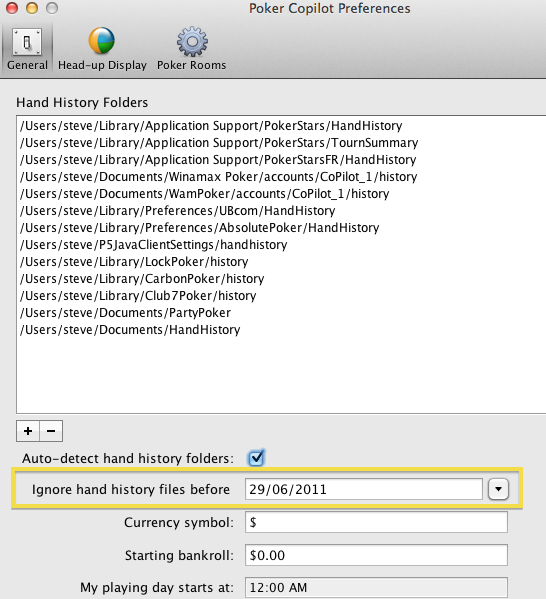
Task: Click the plus button to add folder
Action: [x=28, y=431]
